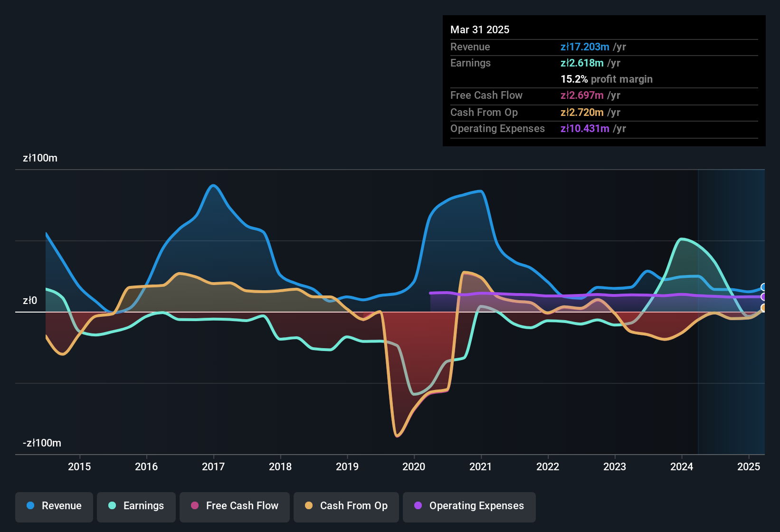
Task: Click the Revenue row label in tooltip
Action: pyautogui.click(x=470, y=47)
